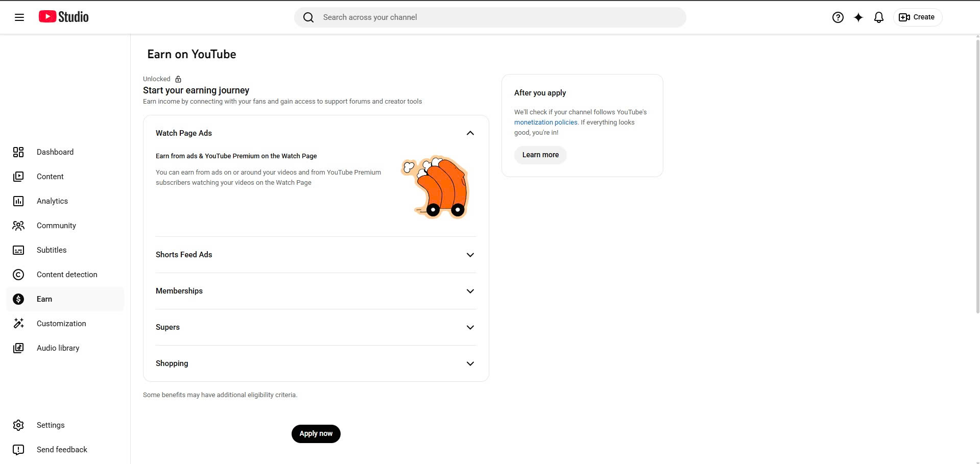Expand the Supers section
980x464 pixels.
[x=470, y=327]
